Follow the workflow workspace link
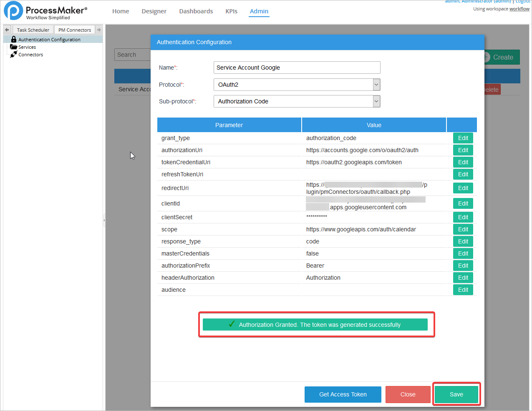Screen dimensions: 532x411 (x=519, y=9)
